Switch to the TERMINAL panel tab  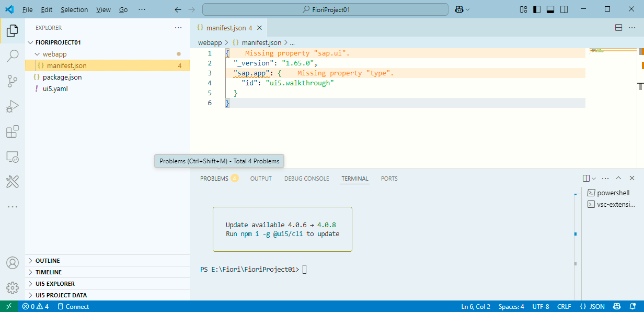(355, 179)
